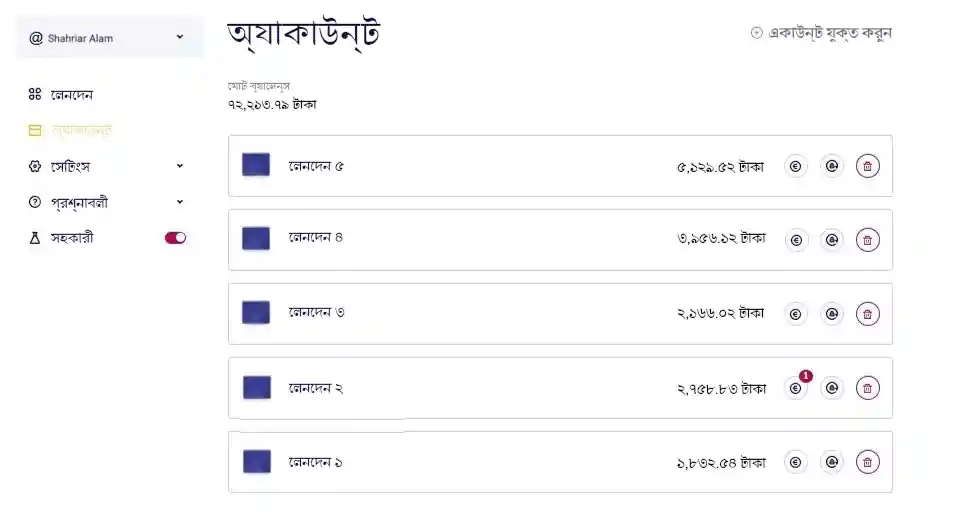Expand the সেটিংস menu chevron
The width and height of the screenshot is (970, 514).
pyautogui.click(x=180, y=166)
